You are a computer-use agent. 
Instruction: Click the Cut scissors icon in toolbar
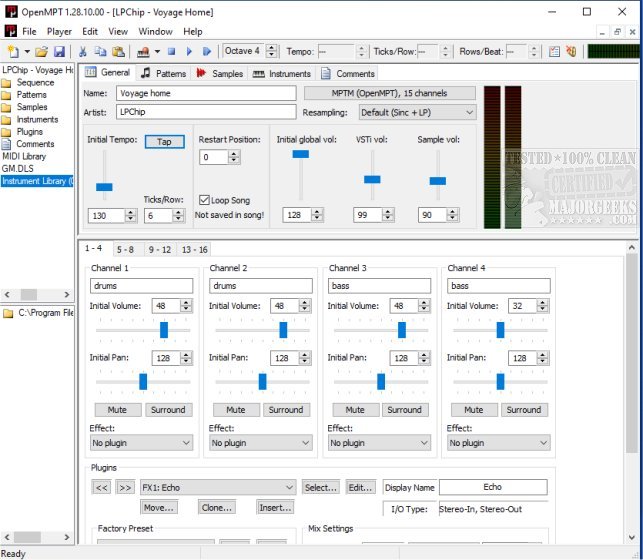tap(84, 51)
